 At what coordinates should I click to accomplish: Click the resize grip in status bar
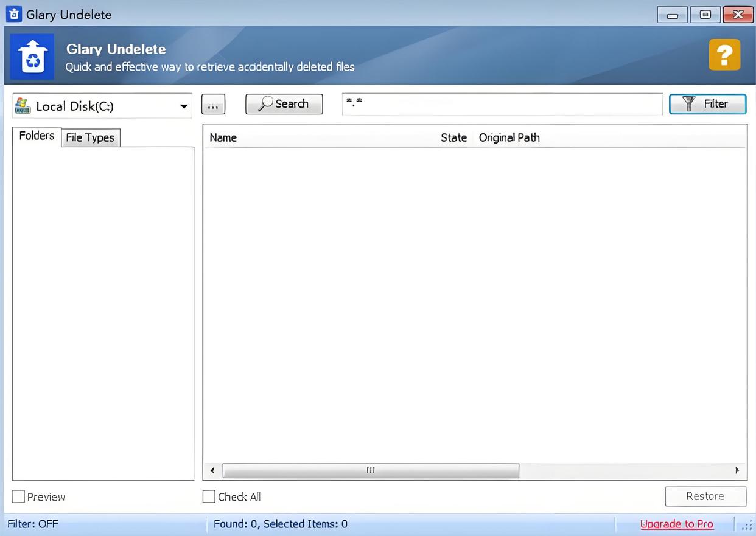(747, 526)
